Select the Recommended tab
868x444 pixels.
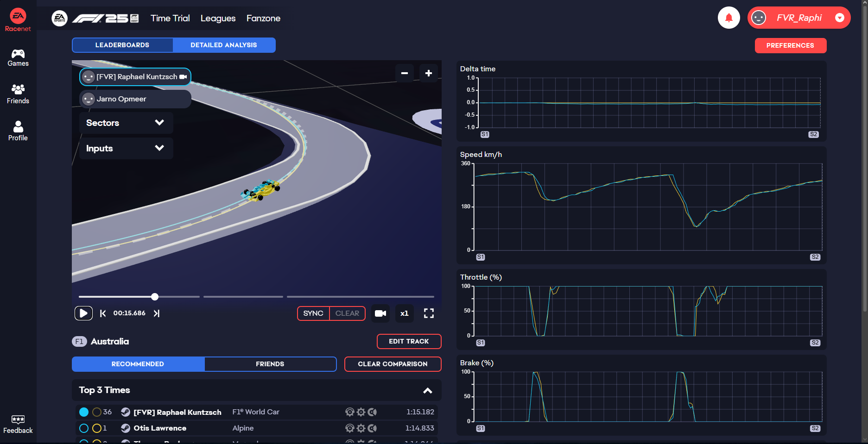tap(138, 364)
